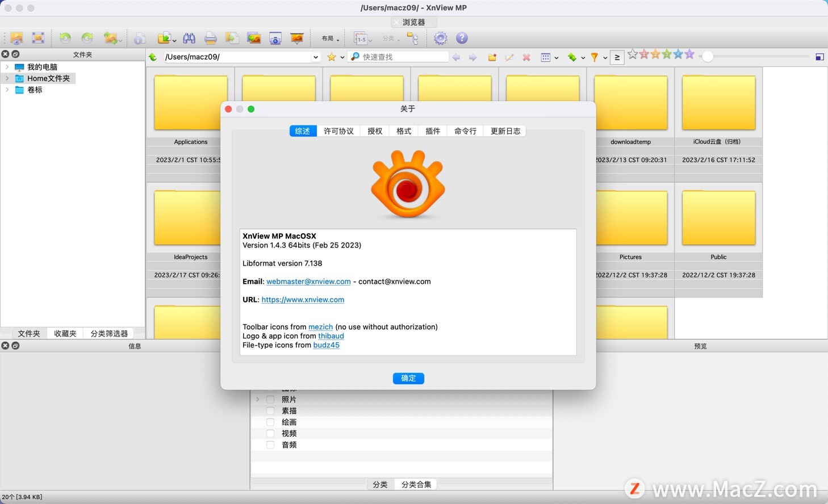Viewport: 828px width, 504px height.
Task: Click the thumbnail size slider handle
Action: 707,57
